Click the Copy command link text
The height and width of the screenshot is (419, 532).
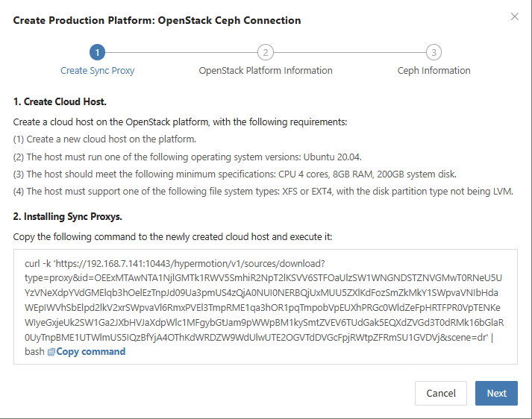90,352
